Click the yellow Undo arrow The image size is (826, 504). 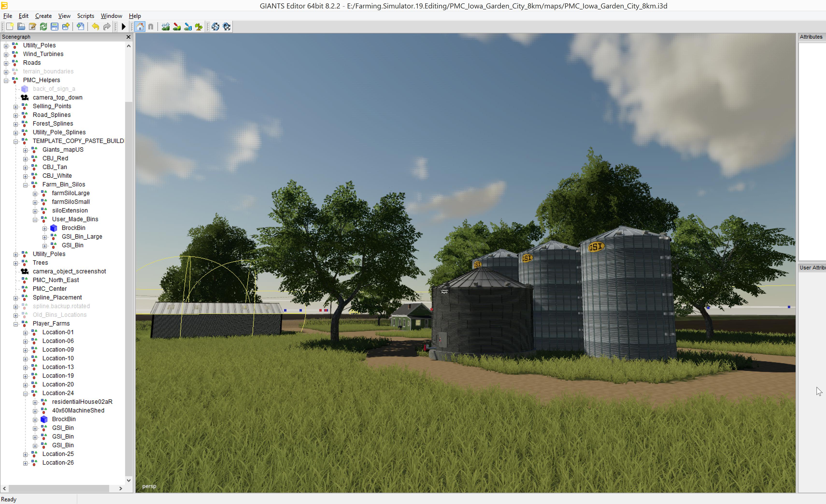[x=96, y=27]
